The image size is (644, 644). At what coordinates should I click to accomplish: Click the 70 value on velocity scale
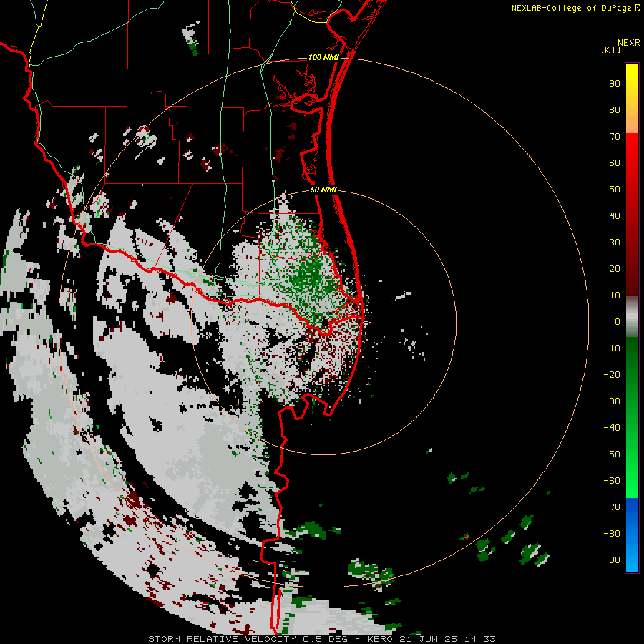click(x=615, y=137)
